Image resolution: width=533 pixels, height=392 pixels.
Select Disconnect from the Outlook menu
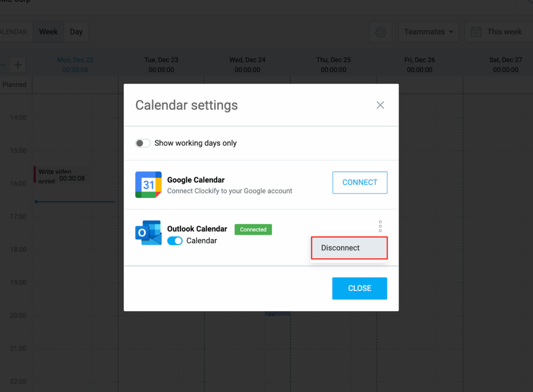pos(349,248)
